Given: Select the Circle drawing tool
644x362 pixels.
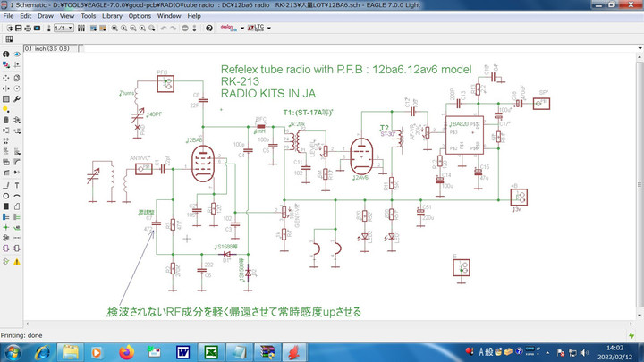Looking at the screenshot, I should click(x=6, y=195).
